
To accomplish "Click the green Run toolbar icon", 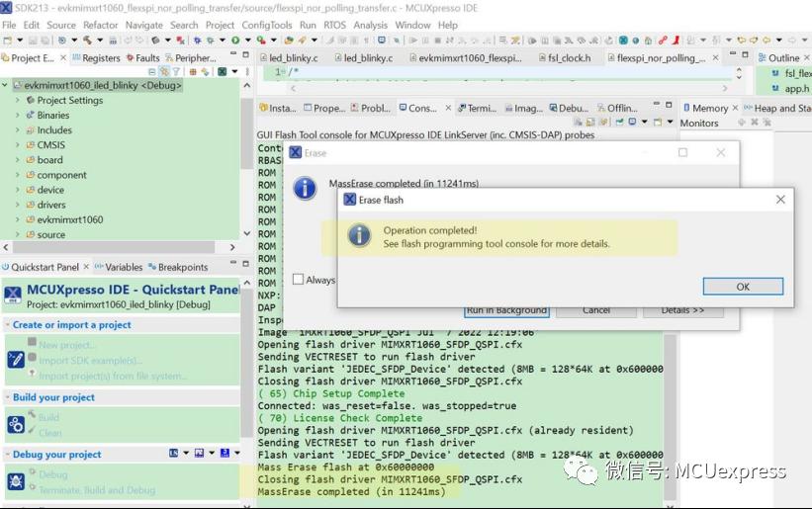I will coord(235,41).
